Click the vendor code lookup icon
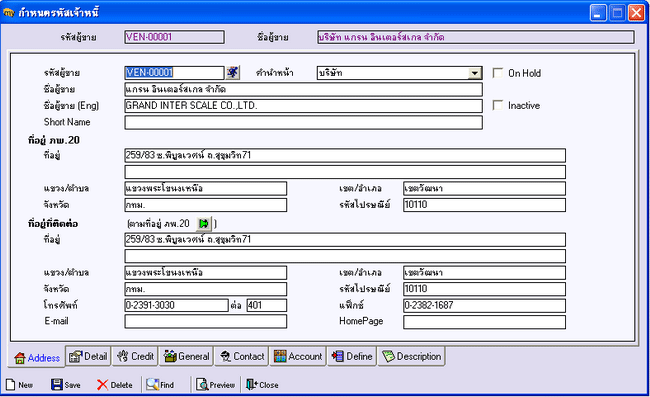The height and width of the screenshot is (397, 650). pyautogui.click(x=233, y=73)
